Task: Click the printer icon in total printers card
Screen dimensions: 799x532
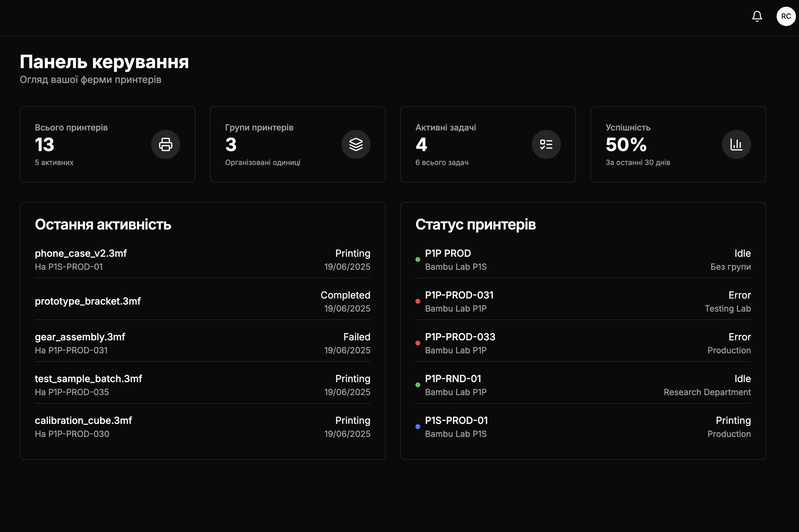Action: 166,144
